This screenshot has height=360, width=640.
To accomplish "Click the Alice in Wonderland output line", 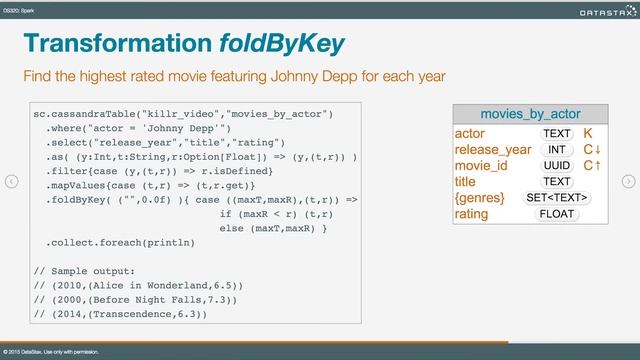I will click(138, 285).
